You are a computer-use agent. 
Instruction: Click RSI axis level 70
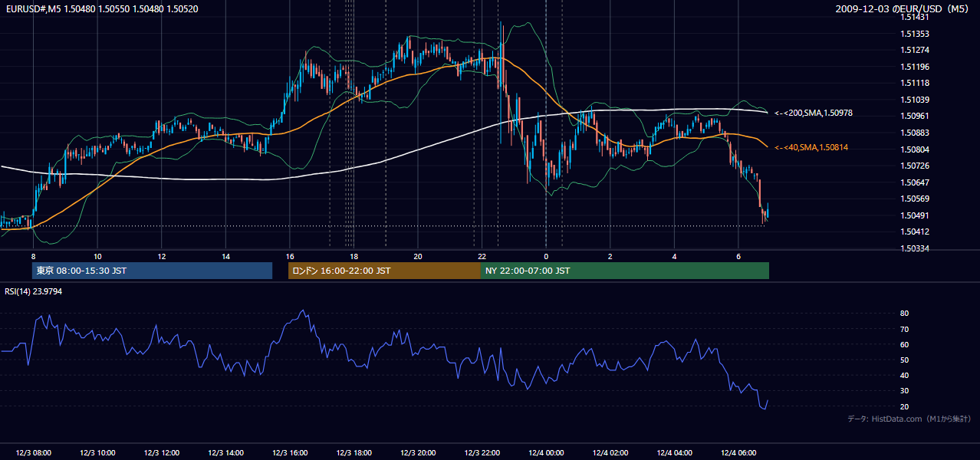[905, 329]
